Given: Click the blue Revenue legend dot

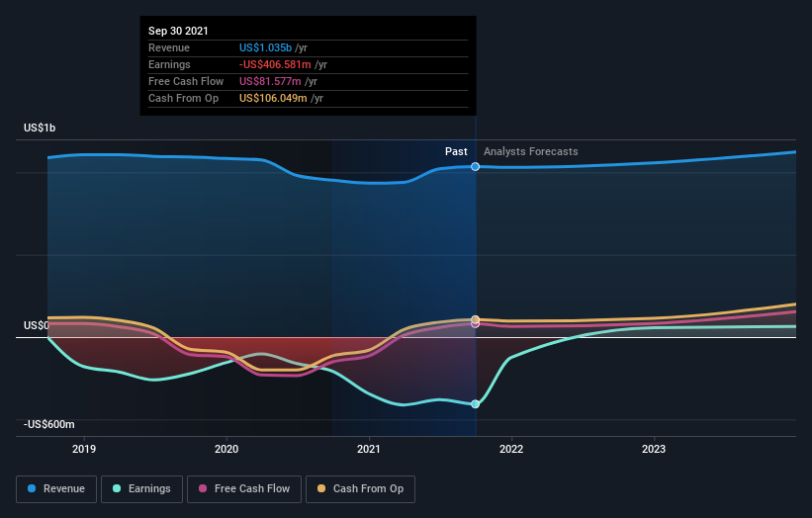Looking at the screenshot, I should click(x=32, y=488).
